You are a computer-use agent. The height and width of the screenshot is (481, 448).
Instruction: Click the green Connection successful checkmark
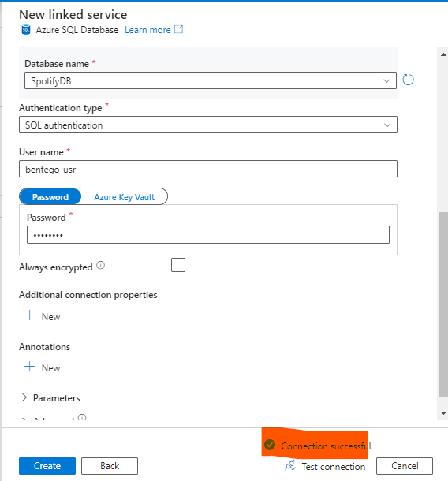pyautogui.click(x=270, y=445)
